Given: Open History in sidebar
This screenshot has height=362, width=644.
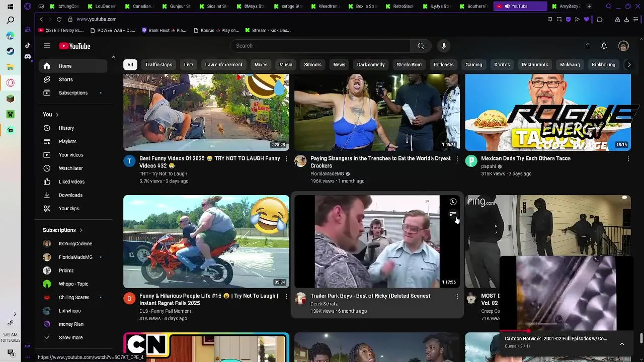Looking at the screenshot, I should (73, 128).
